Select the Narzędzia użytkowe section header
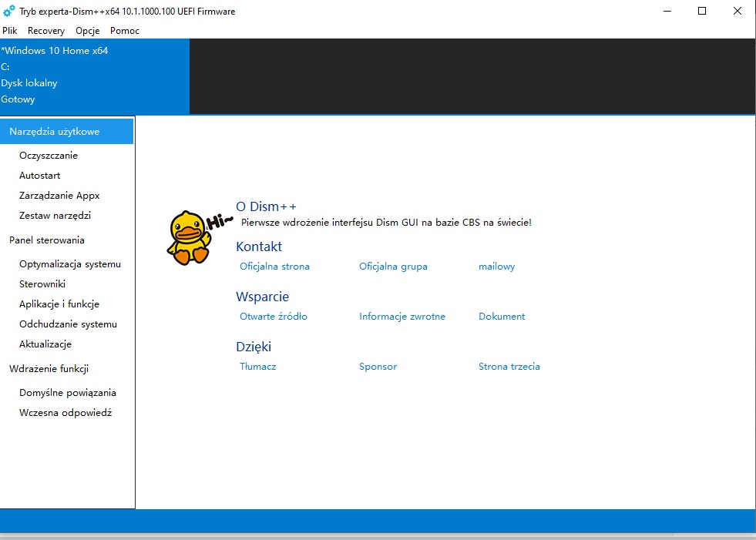 66,131
